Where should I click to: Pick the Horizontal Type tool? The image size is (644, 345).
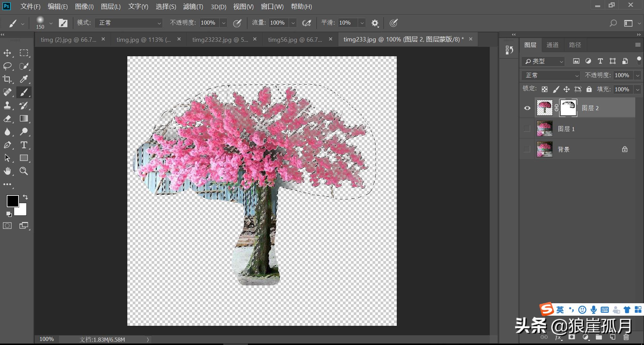(x=24, y=145)
